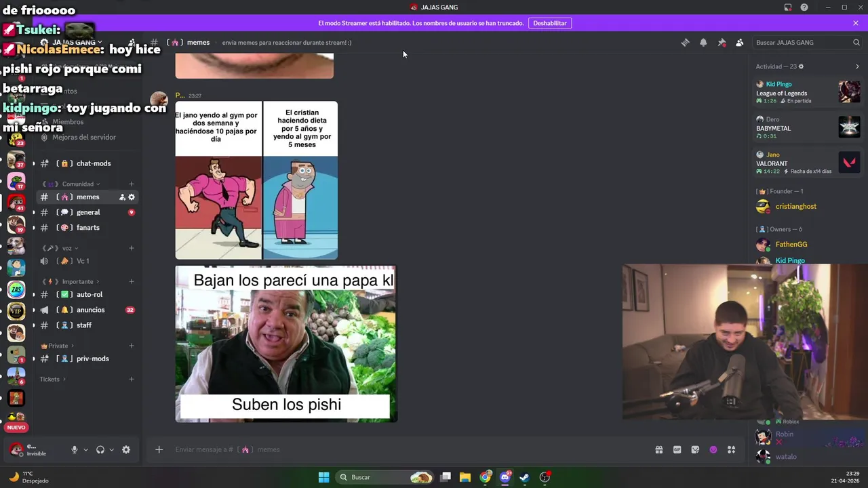Open microphone input options dropdown
868x488 pixels.
coord(85,449)
